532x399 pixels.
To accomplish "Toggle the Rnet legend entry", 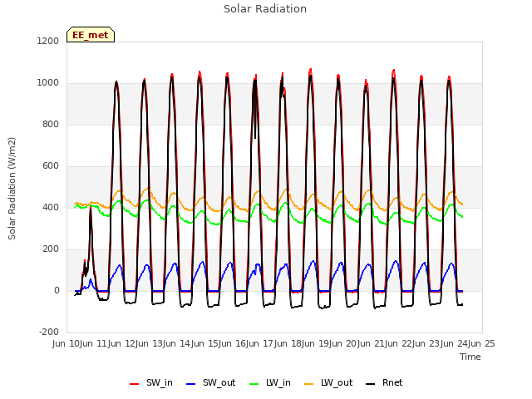I will 384,382.
